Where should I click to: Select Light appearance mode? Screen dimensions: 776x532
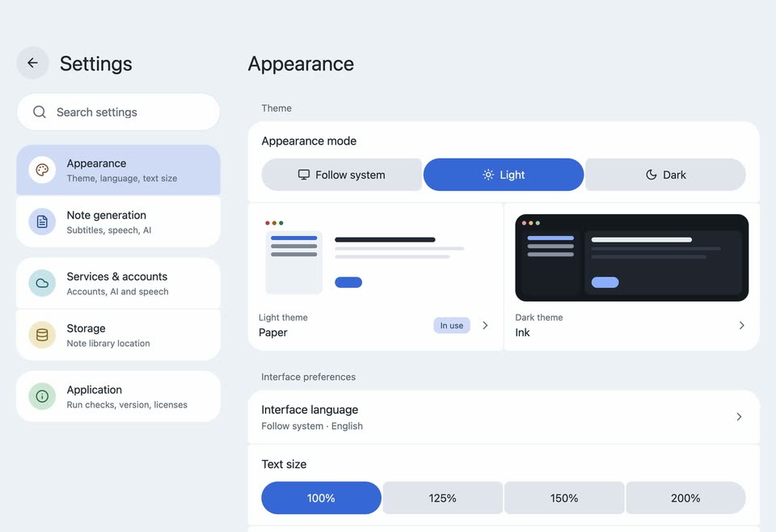(504, 175)
